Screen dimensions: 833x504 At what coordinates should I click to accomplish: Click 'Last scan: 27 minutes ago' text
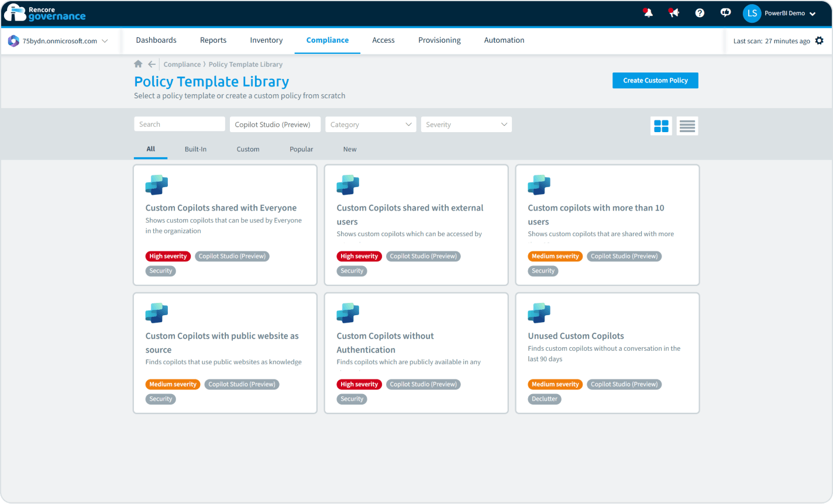coord(772,41)
